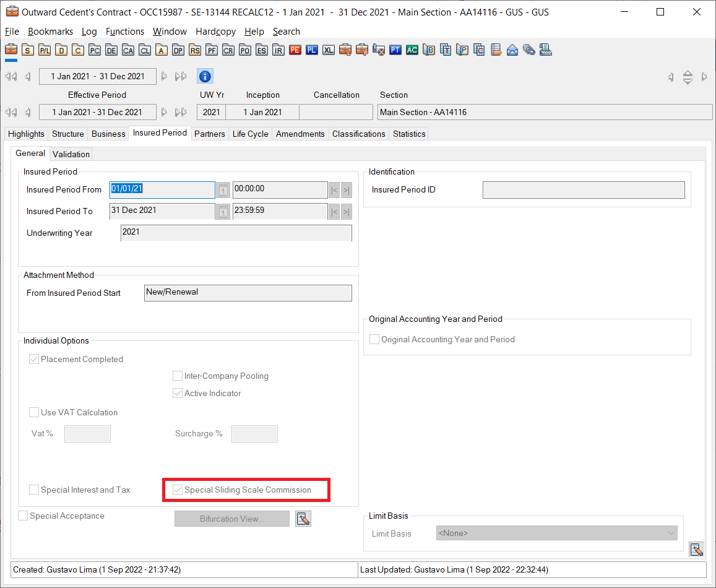Click the RS folder toolbar icon

195,50
